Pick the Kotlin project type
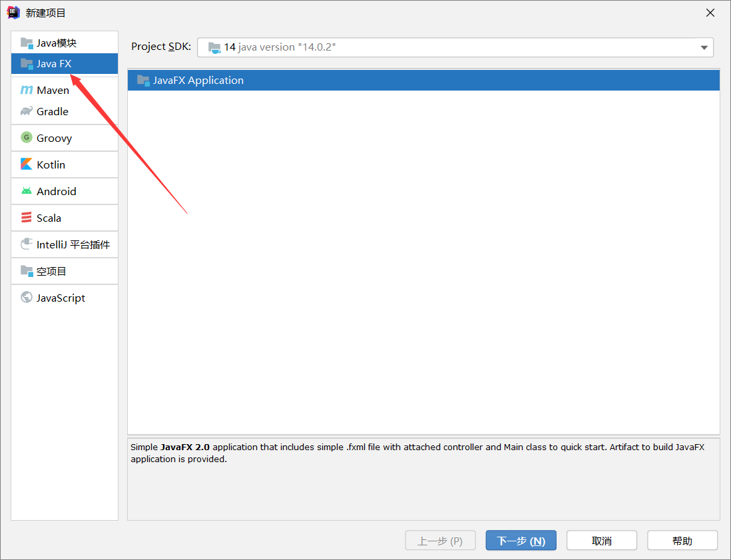This screenshot has width=731, height=560. [65, 164]
